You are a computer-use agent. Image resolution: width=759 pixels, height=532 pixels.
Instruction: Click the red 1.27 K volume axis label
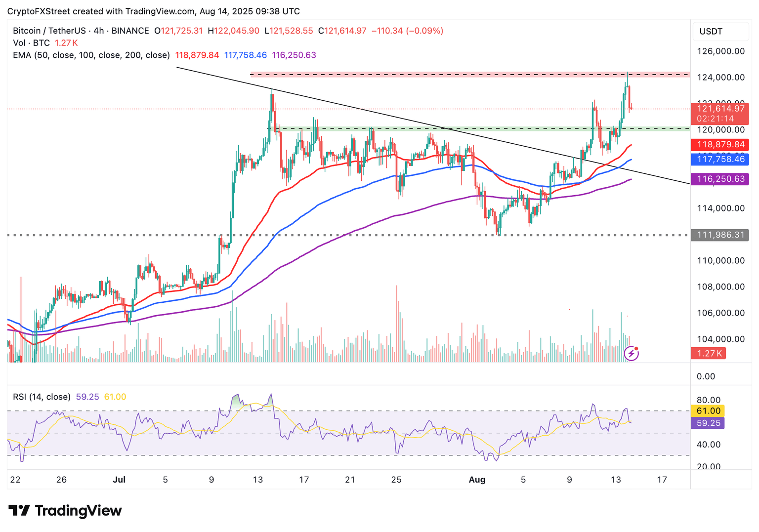(x=709, y=353)
